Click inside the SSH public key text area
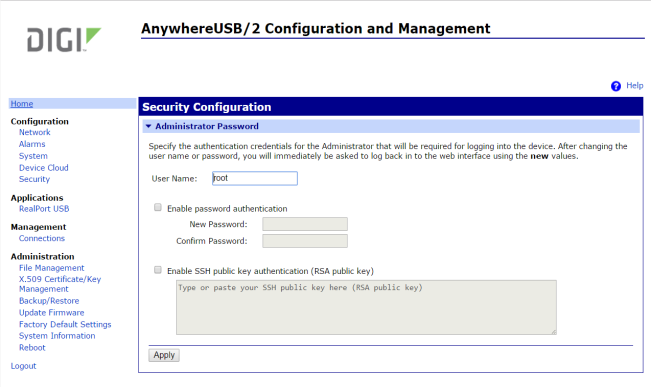651x387 pixels. 366,307
